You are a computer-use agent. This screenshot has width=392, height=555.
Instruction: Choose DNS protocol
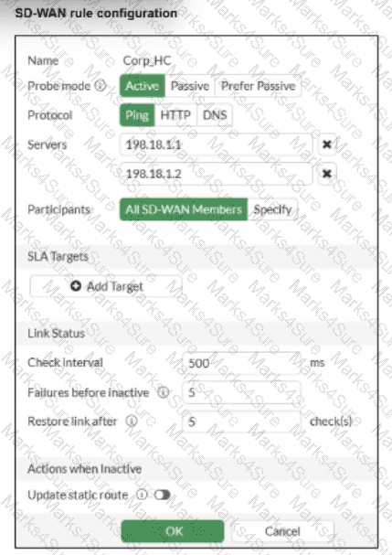[x=215, y=115]
